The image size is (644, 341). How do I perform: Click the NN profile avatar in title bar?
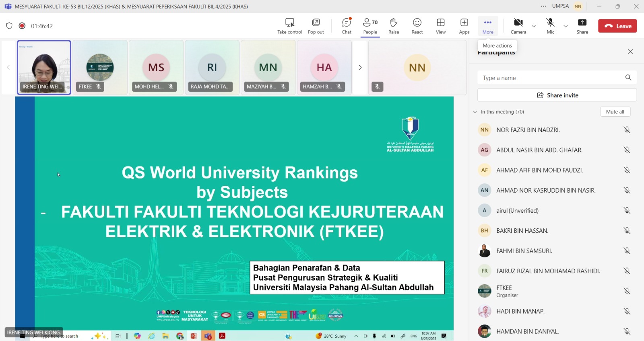tap(578, 6)
